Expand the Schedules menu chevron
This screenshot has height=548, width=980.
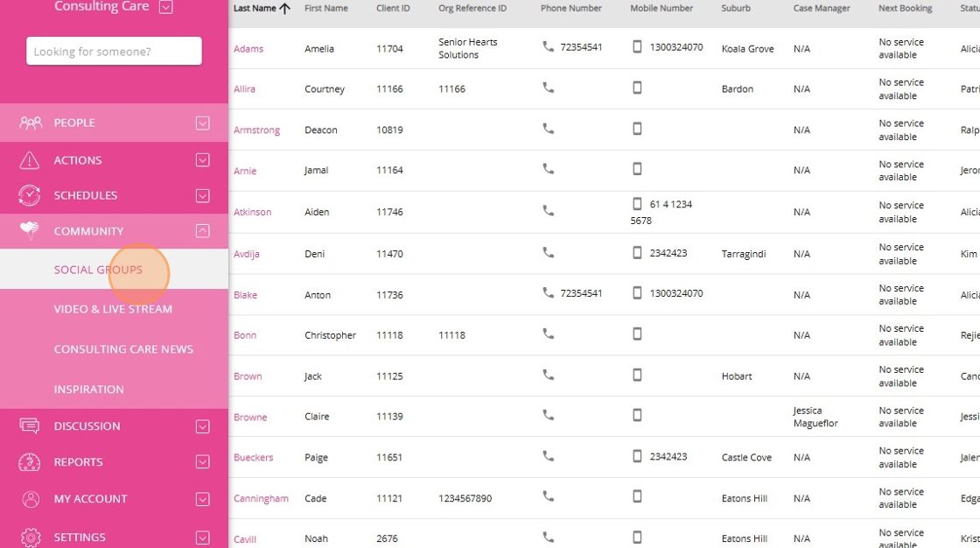202,196
